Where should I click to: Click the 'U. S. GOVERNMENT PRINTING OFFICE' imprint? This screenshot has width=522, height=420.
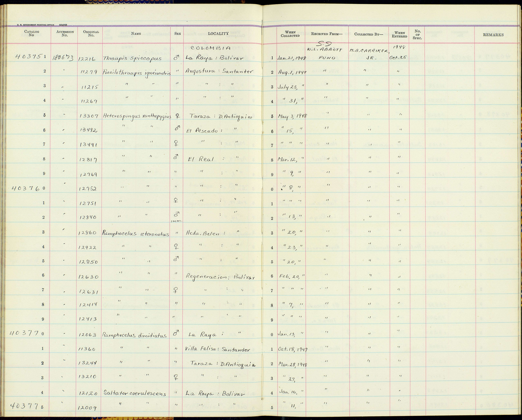[x=35, y=25]
